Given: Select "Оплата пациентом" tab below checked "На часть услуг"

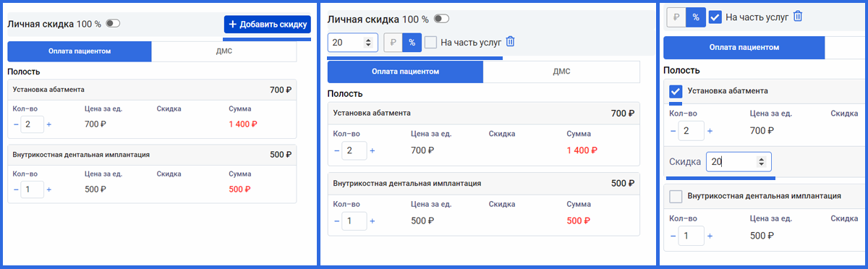Looking at the screenshot, I should coord(744,47).
